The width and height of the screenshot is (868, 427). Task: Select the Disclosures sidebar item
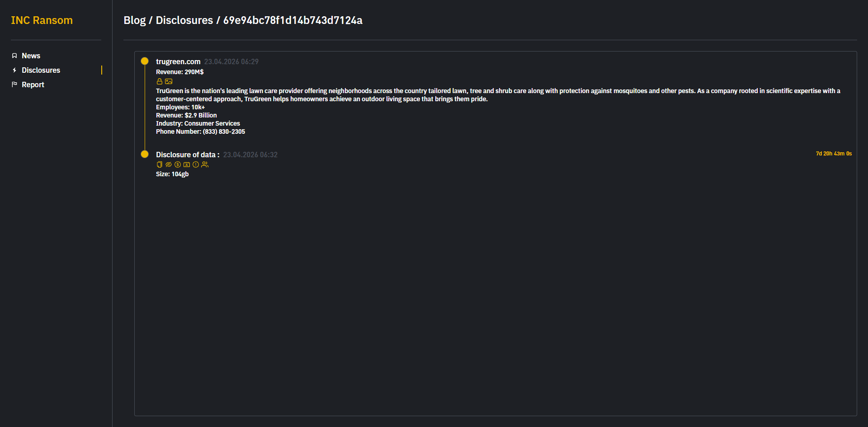[x=41, y=70]
